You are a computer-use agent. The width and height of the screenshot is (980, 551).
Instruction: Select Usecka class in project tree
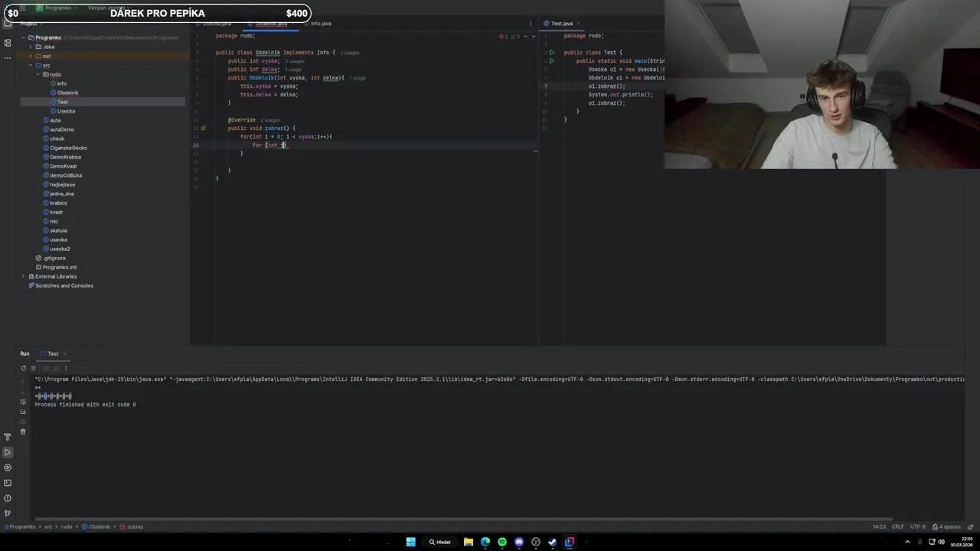(x=66, y=111)
